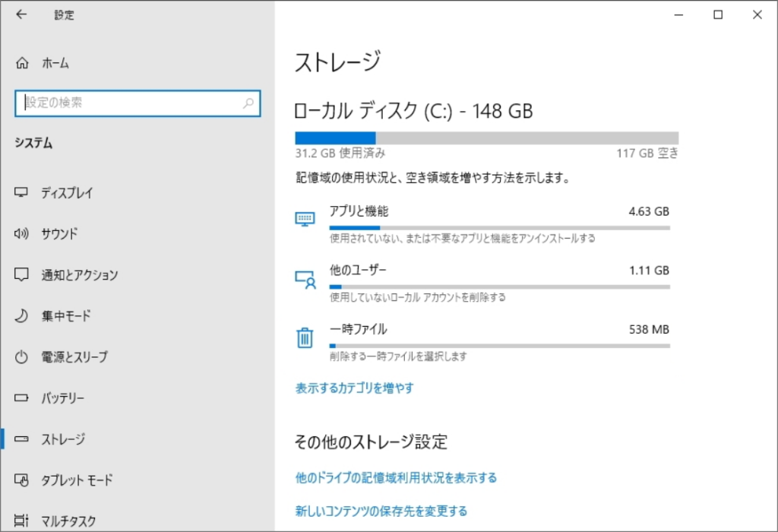
Task: Open 他のドライブの記憶域利用状況を表示する link
Action: pos(396,478)
